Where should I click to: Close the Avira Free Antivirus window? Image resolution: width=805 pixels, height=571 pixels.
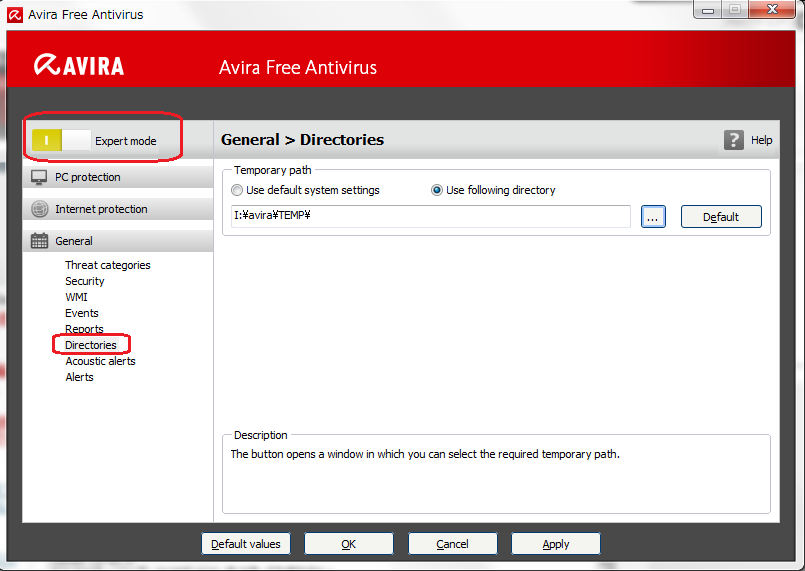click(772, 9)
